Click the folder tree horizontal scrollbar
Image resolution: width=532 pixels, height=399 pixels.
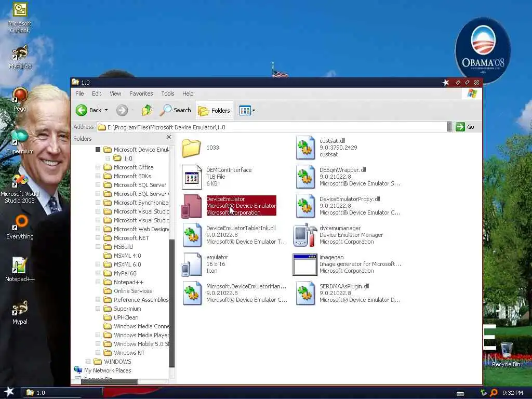pyautogui.click(x=110, y=382)
